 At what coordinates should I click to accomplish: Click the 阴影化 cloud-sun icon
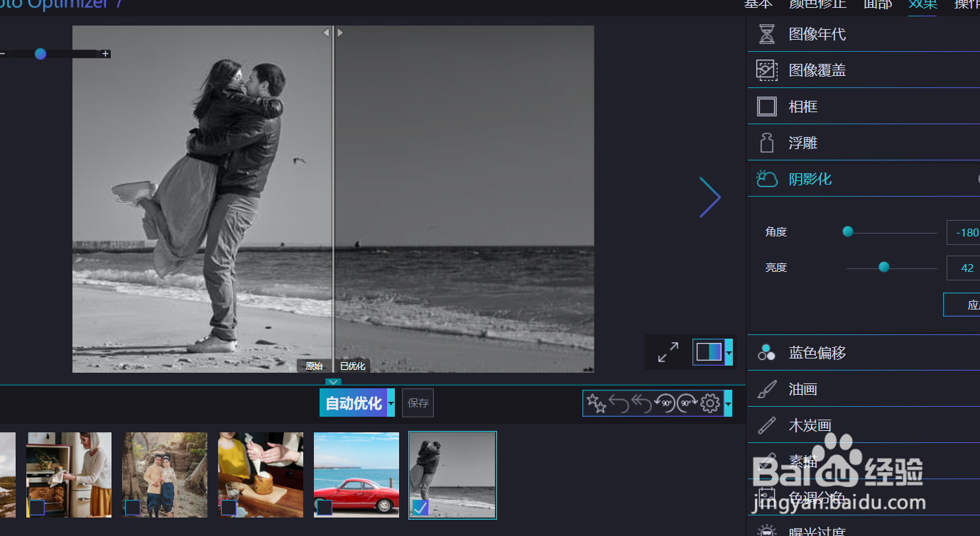pyautogui.click(x=766, y=179)
